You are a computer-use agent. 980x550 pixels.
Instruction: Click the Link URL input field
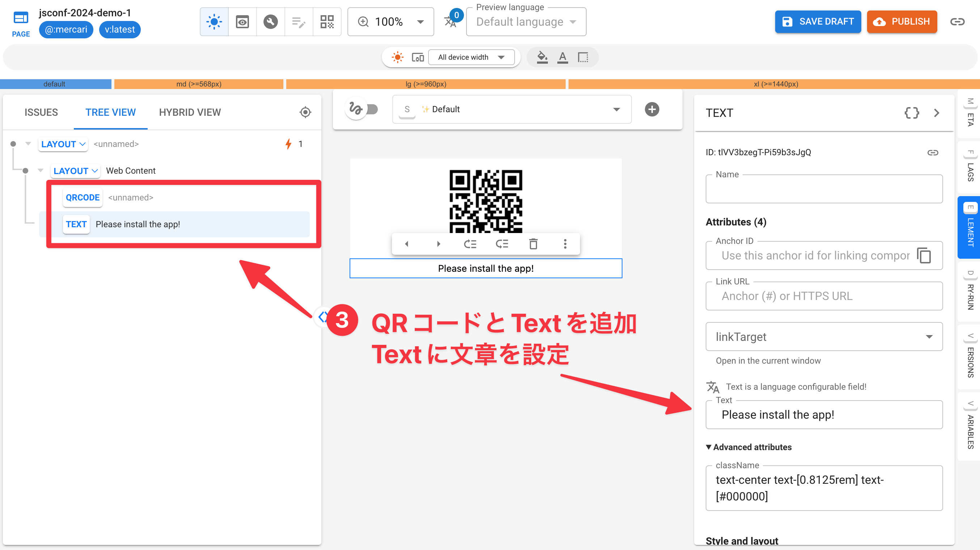click(x=824, y=296)
